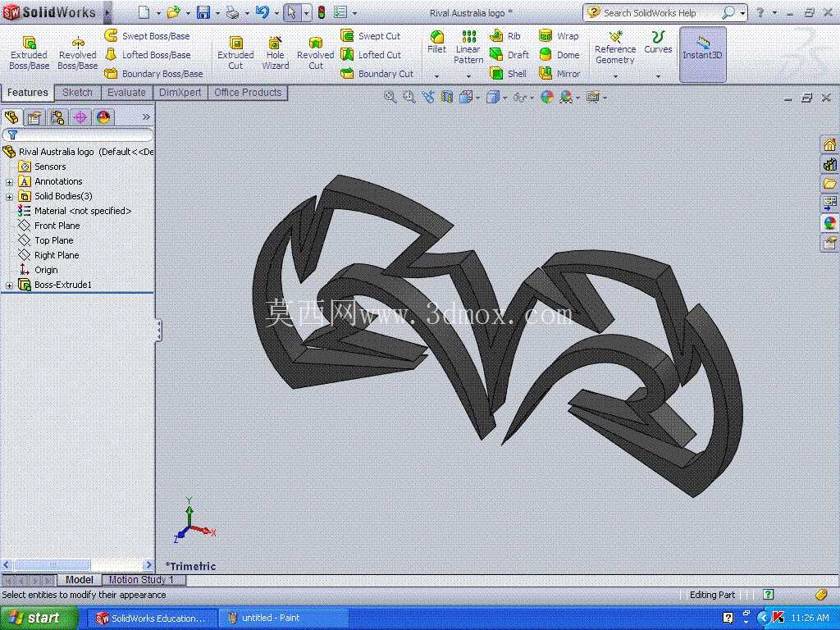This screenshot has height=630, width=840.
Task: Apply the Shell feature
Action: 509,73
